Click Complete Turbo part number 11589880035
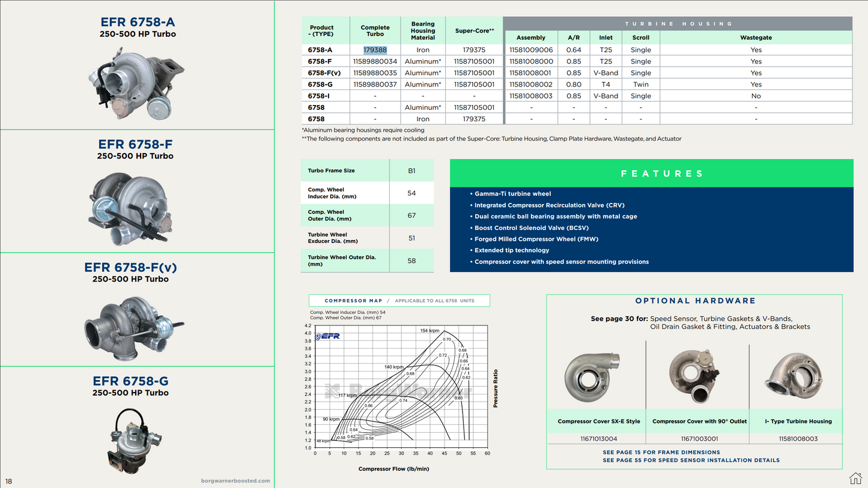This screenshot has height=488, width=868. (375, 73)
